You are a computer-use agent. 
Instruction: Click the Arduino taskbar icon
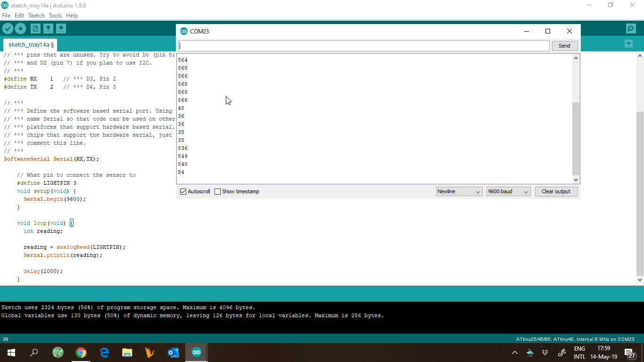(x=197, y=353)
